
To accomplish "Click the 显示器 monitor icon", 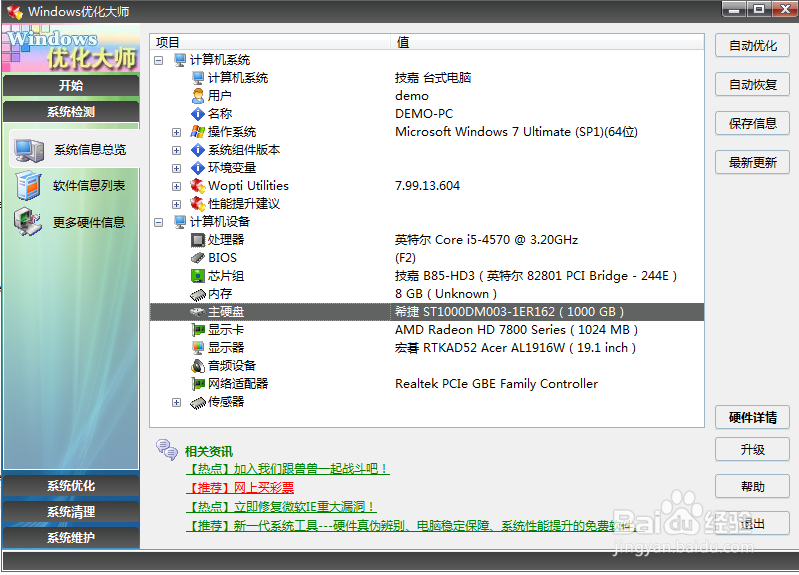I will pos(197,348).
